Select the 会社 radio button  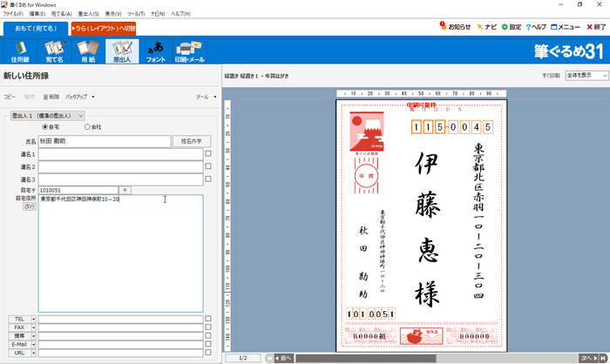(86, 127)
